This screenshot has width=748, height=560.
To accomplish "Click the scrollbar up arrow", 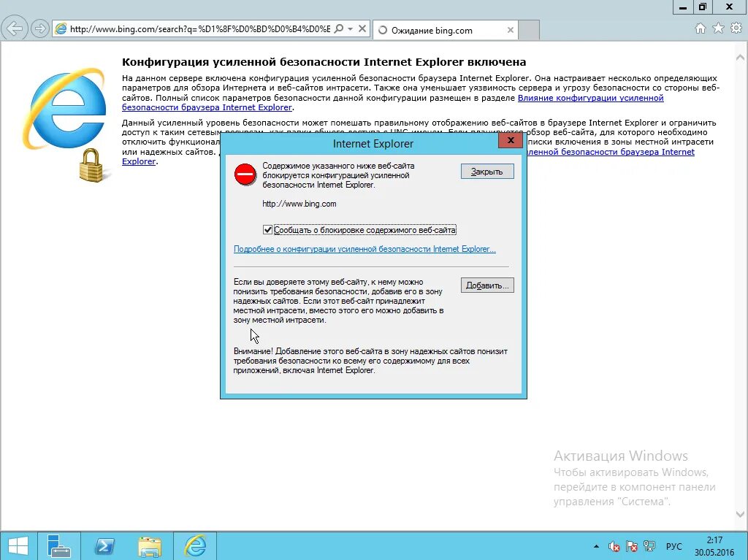I will pos(741,57).
